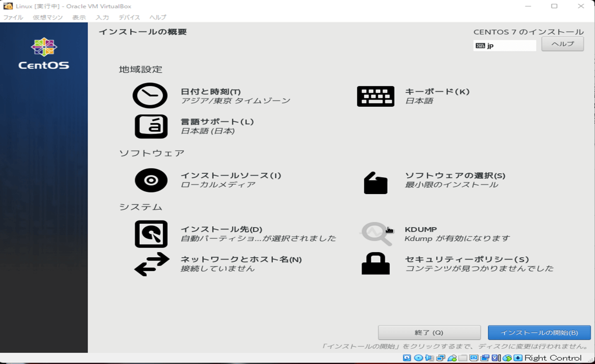Image resolution: width=595 pixels, height=364 pixels.
Task: Open the Installation Source disc icon
Action: tap(151, 180)
